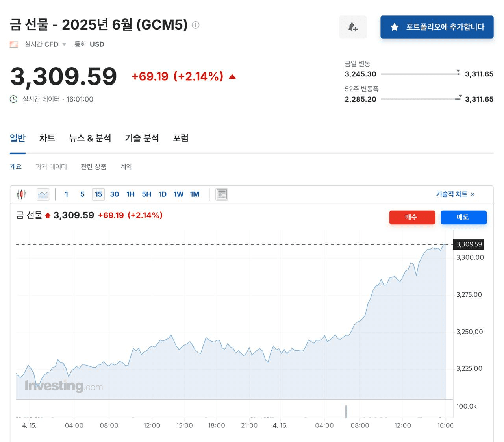Open the 차트 tab
The height and width of the screenshot is (442, 504).
47,138
